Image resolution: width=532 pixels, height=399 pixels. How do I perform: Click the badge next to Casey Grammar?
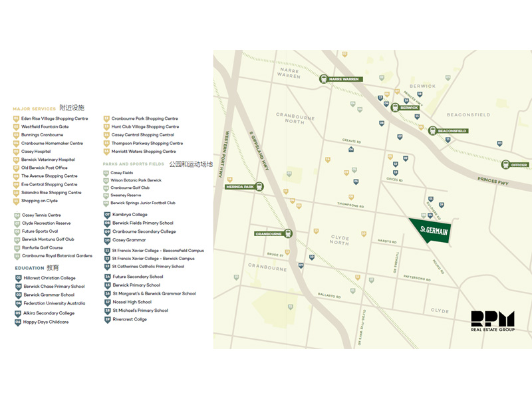(107, 240)
